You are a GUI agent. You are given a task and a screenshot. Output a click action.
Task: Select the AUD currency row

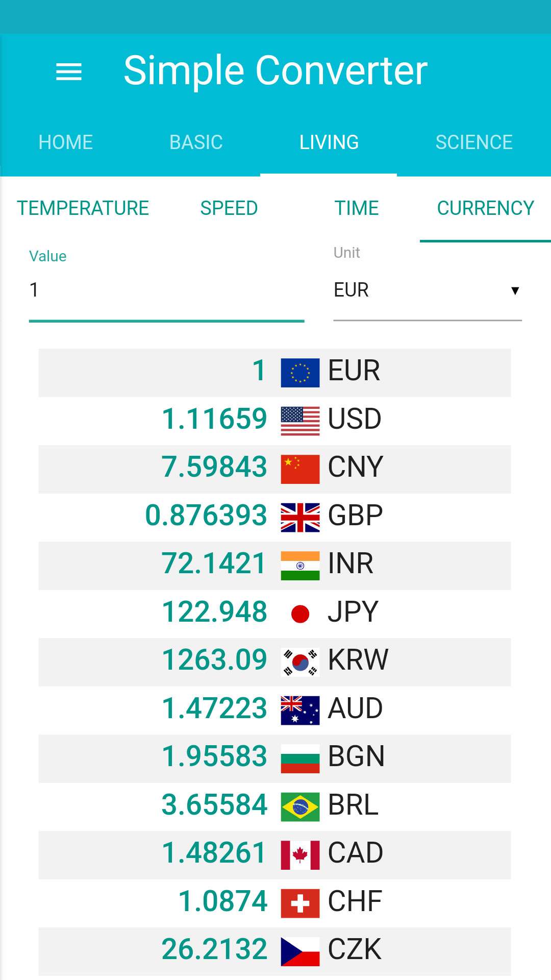coord(274,710)
